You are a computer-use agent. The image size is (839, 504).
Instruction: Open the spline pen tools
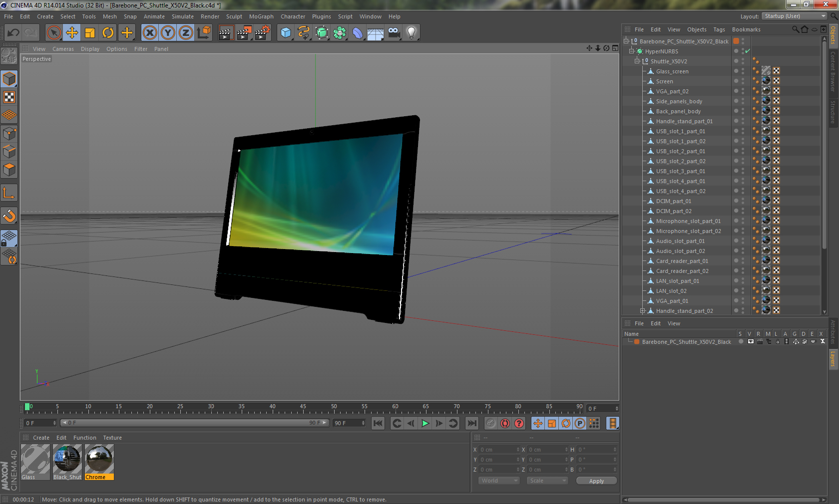click(x=304, y=33)
